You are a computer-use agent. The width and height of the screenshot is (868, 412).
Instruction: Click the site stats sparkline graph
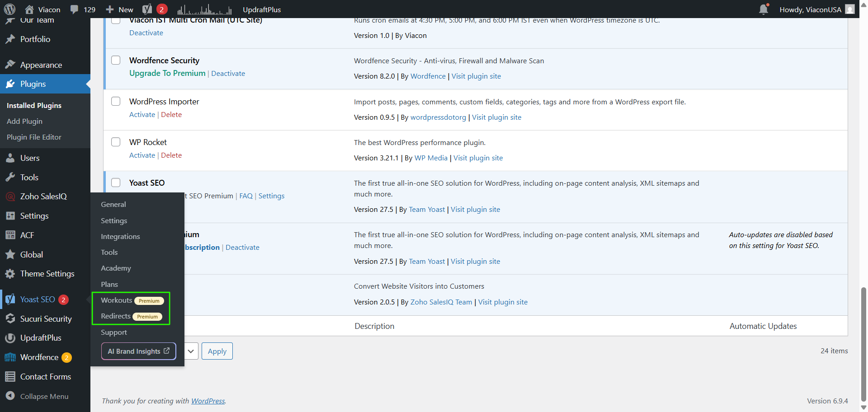tap(204, 9)
